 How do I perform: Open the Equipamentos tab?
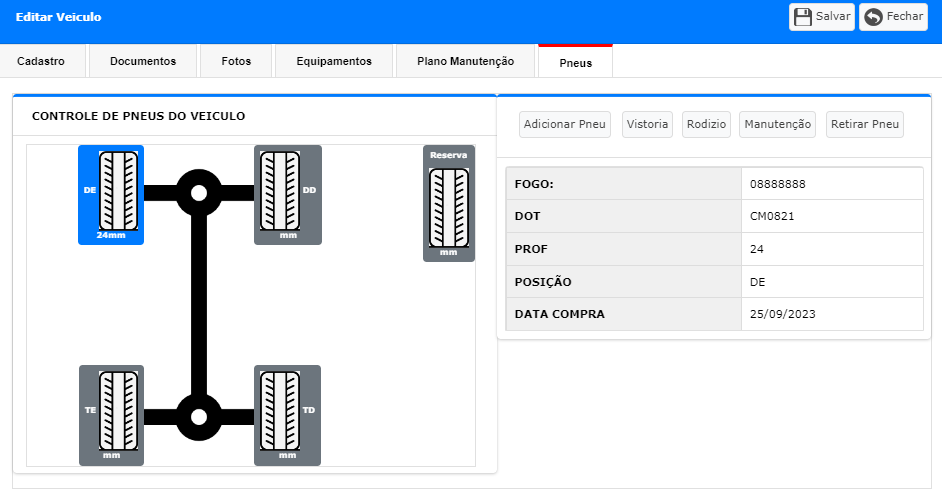[x=334, y=61]
